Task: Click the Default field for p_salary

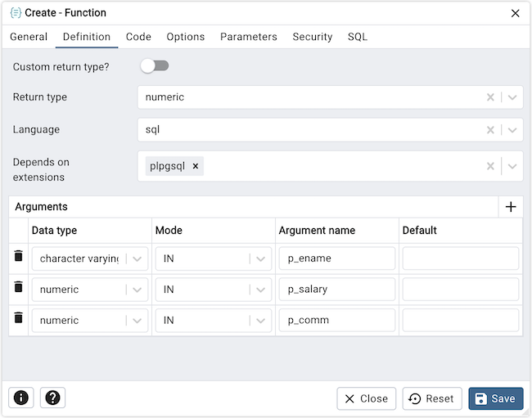Action: (461, 290)
